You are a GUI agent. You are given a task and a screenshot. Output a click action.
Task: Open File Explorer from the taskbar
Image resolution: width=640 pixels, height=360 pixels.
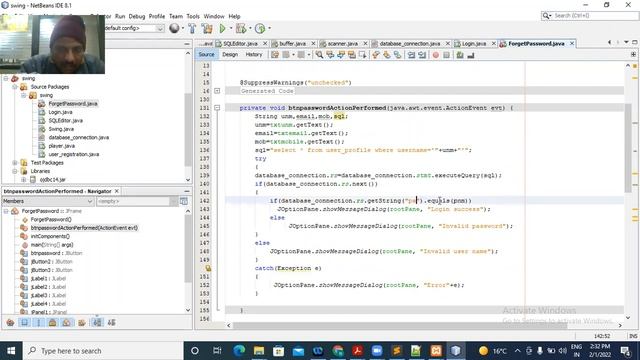pos(259,351)
